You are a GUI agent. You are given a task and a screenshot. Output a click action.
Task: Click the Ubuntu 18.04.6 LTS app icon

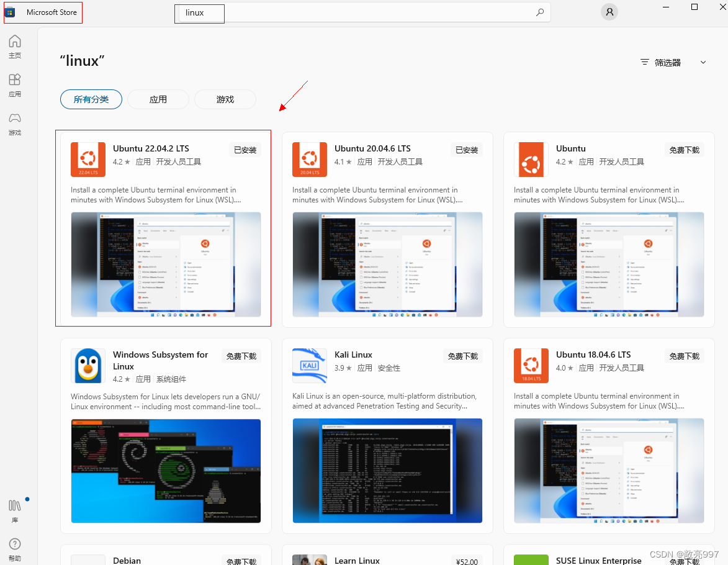531,366
